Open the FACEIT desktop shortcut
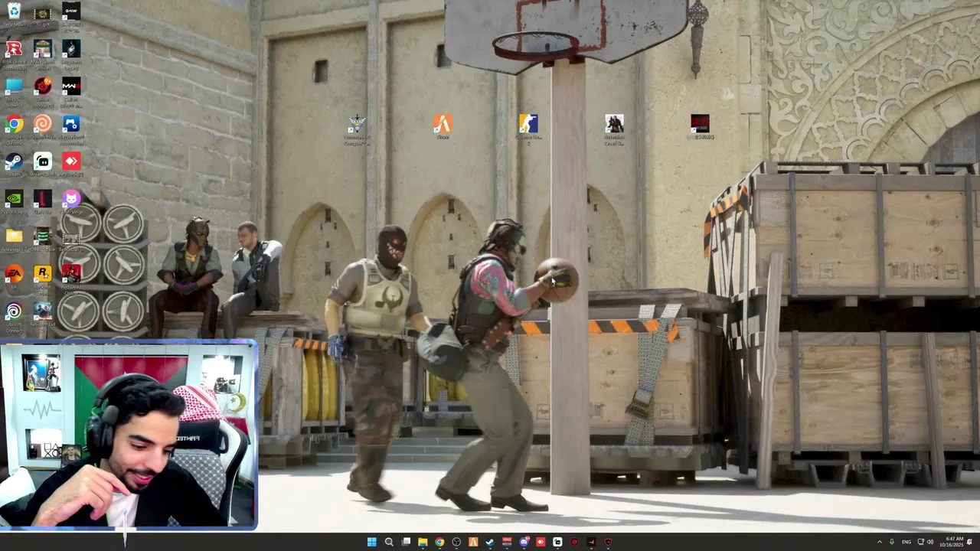The width and height of the screenshot is (980, 551). click(x=443, y=127)
